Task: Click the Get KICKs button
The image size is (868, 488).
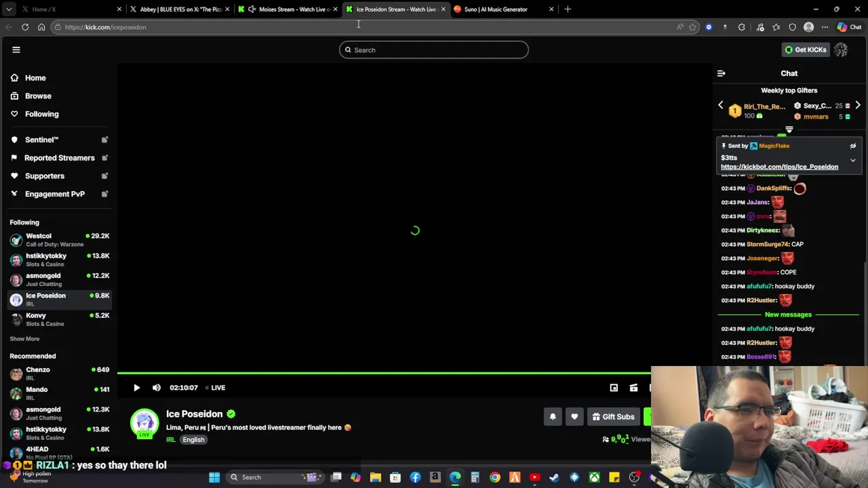Action: pos(805,49)
